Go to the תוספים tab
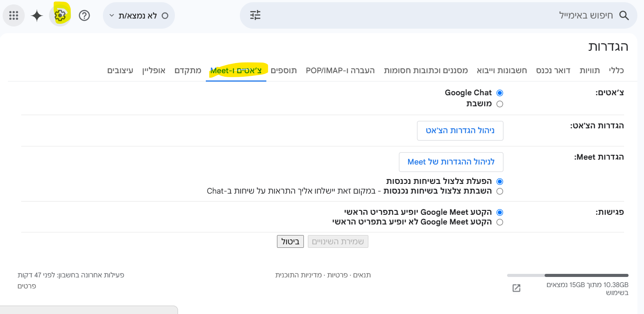 pyautogui.click(x=284, y=71)
